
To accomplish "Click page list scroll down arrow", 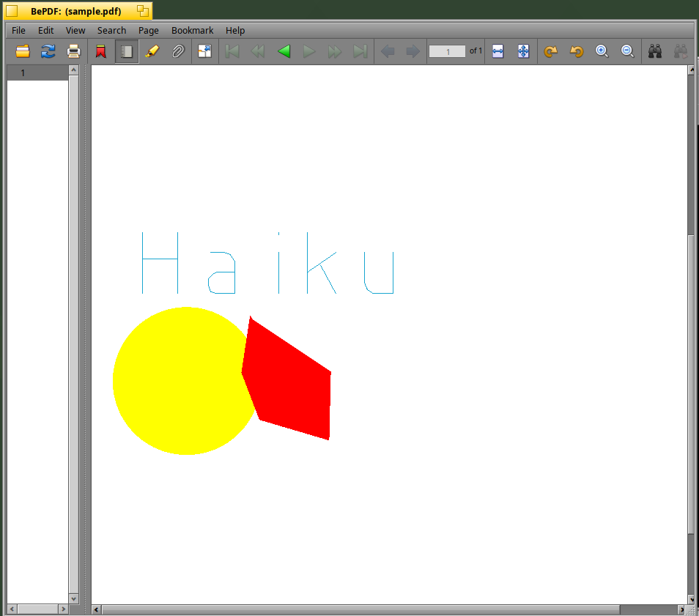I will coord(73,598).
